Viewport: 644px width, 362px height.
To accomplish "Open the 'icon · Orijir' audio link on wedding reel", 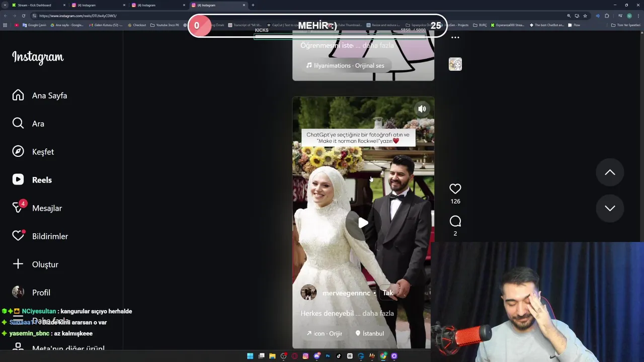I will click(324, 333).
